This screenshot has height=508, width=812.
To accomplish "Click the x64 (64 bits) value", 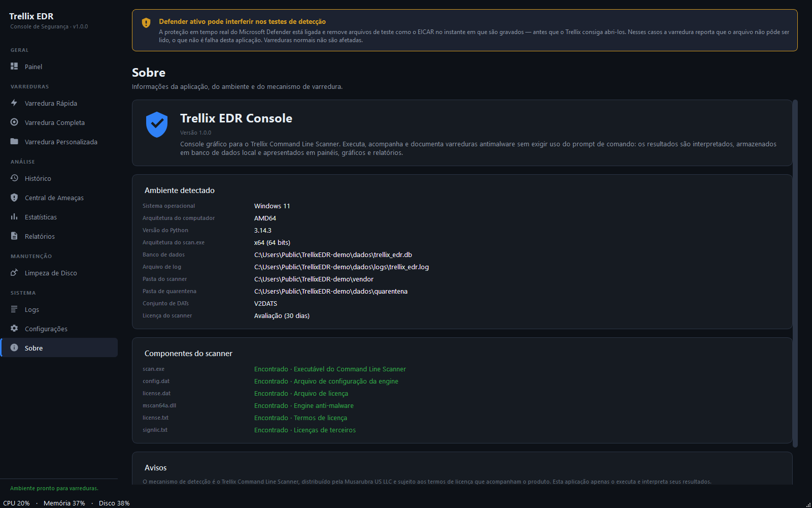I will pos(272,242).
